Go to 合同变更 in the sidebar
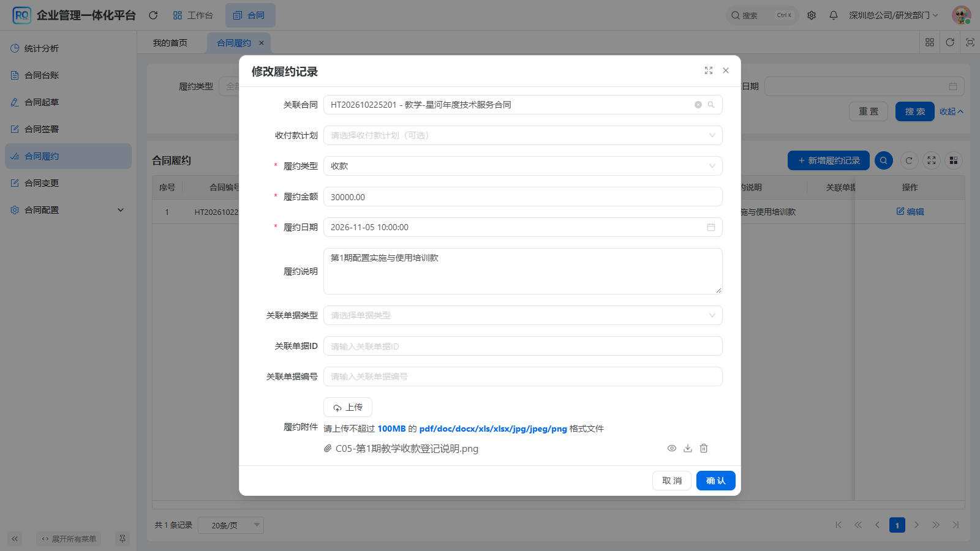This screenshot has width=980, height=551. pos(68,183)
